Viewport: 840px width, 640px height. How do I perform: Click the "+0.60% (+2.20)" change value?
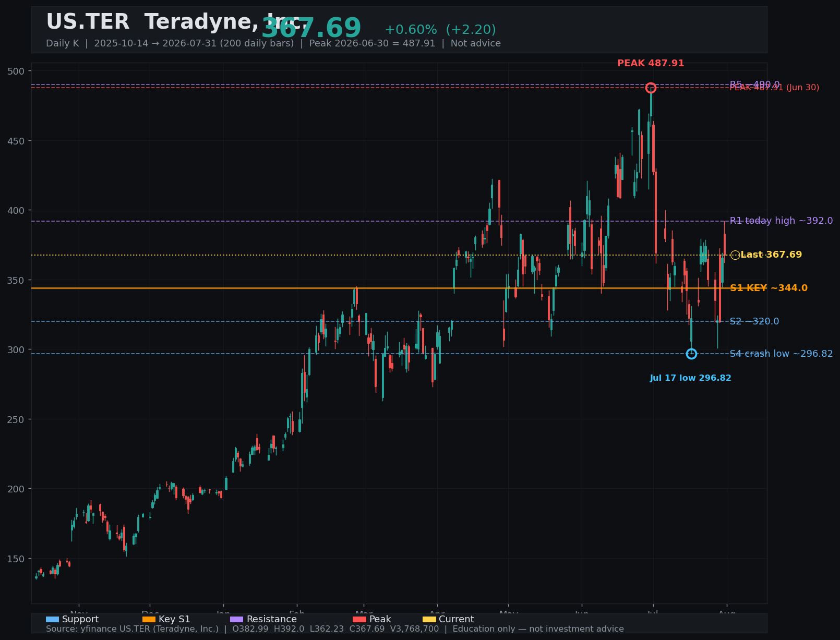tap(440, 30)
